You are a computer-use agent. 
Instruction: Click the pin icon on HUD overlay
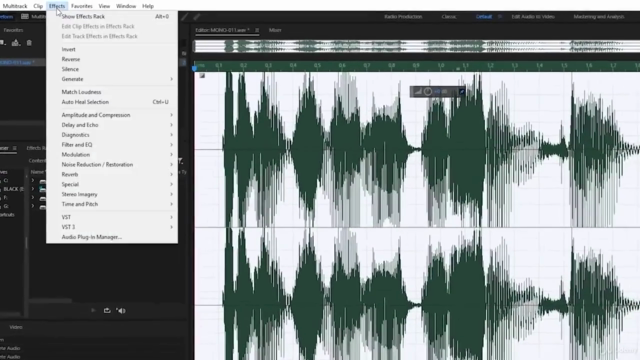[462, 92]
